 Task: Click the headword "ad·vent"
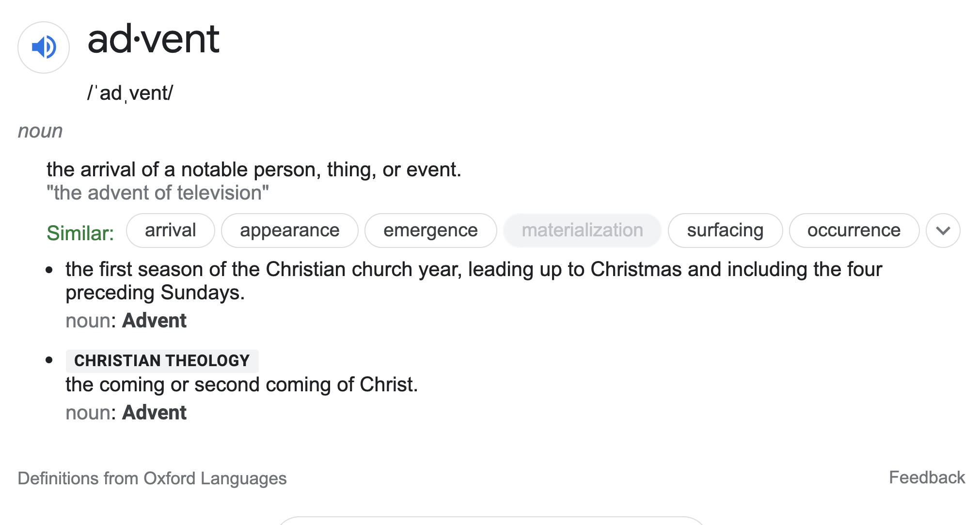[153, 40]
